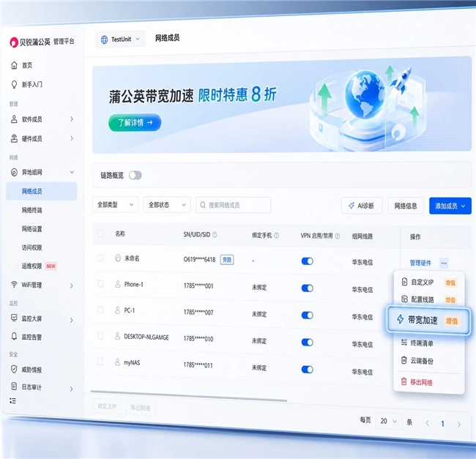Click the 自定义IP menu icon

[x=404, y=282]
